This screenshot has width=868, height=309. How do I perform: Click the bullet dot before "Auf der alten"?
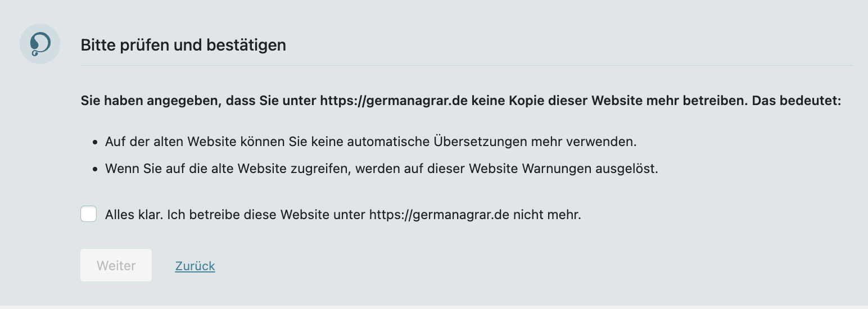pos(95,142)
